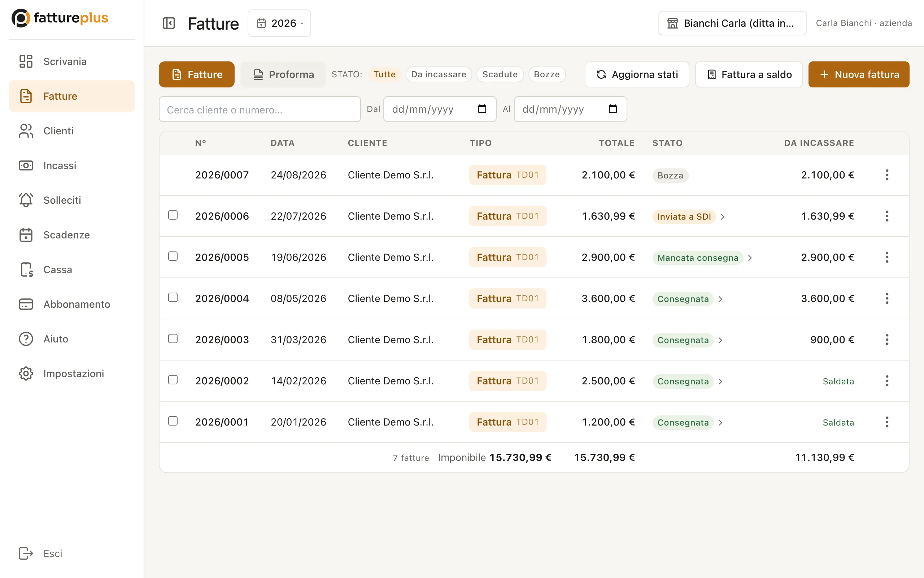924x578 pixels.
Task: Go to the Scadenze calendar
Action: [72, 235]
